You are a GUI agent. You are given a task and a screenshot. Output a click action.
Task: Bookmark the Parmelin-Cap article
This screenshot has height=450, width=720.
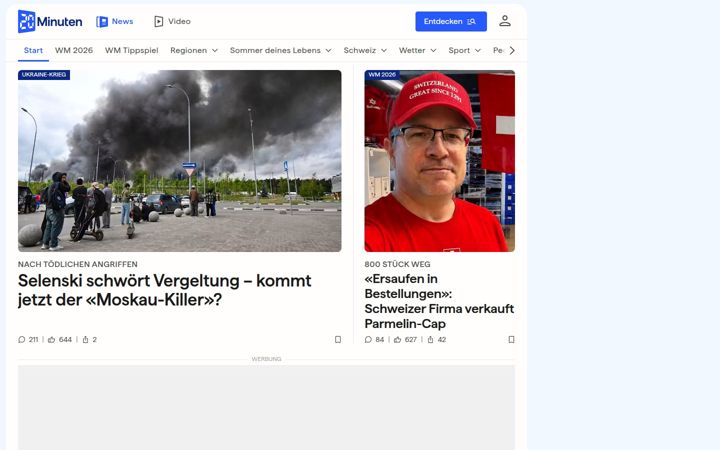pos(511,340)
